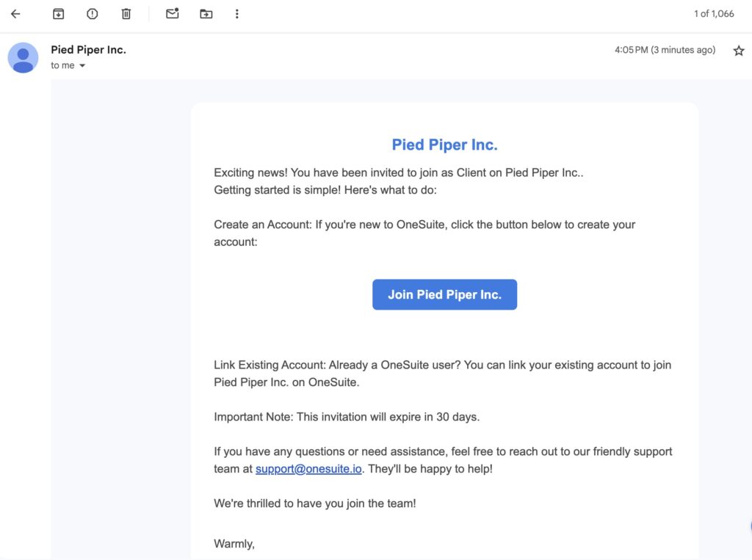The image size is (752, 560).
Task: Report this email as spam
Action: coord(92,14)
